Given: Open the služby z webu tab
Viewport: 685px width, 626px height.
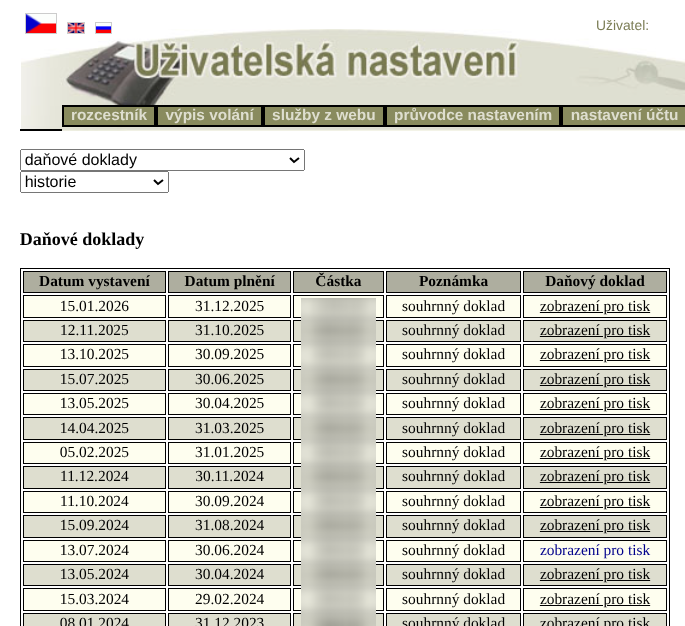Looking at the screenshot, I should [323, 115].
